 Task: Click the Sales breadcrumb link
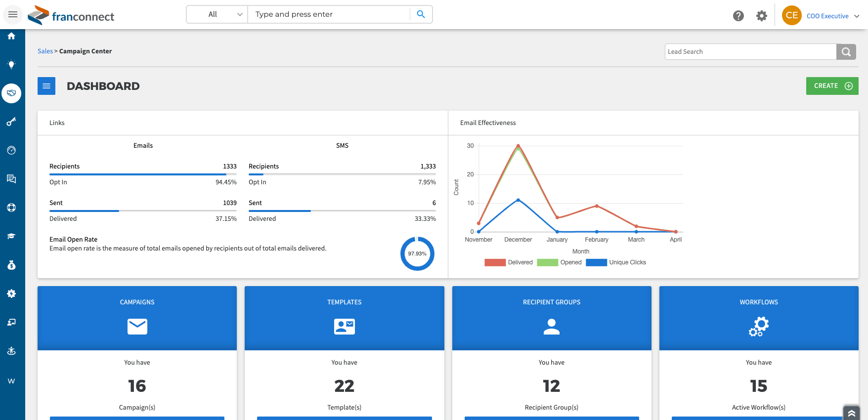pyautogui.click(x=45, y=51)
